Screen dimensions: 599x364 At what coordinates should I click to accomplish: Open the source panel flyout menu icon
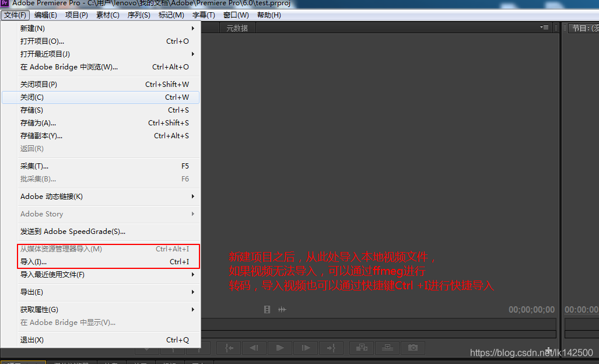coord(544,27)
